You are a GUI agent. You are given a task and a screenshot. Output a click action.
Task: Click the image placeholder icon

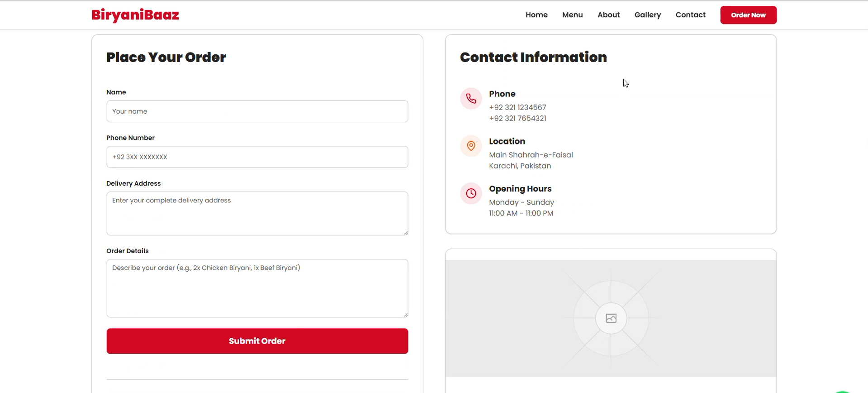coord(611,318)
